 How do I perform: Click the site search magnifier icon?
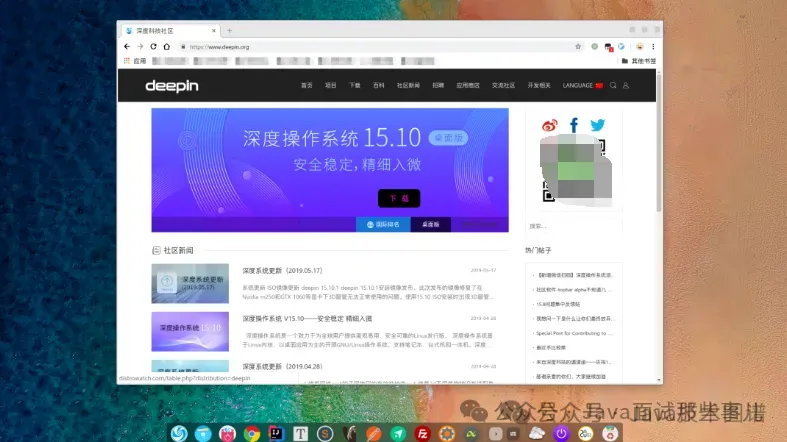point(613,85)
